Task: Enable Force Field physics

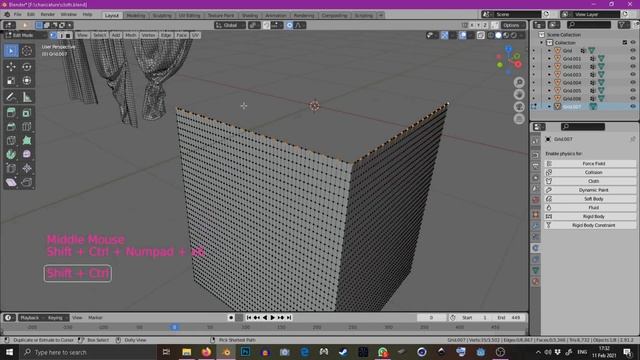Action: point(590,164)
